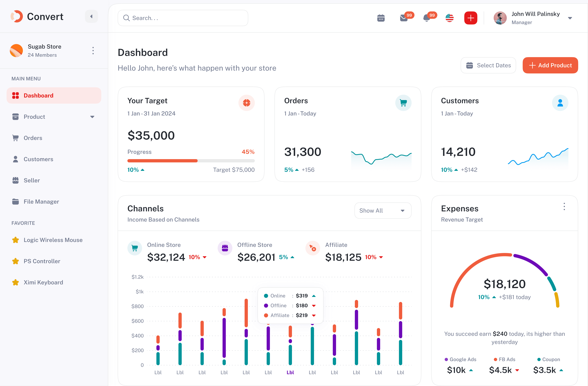Viewport: 588px width, 386px height.
Task: Click the red plus icon button
Action: (x=470, y=18)
